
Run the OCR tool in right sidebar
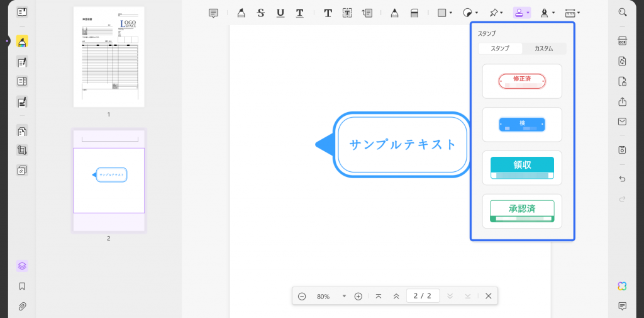(622, 41)
